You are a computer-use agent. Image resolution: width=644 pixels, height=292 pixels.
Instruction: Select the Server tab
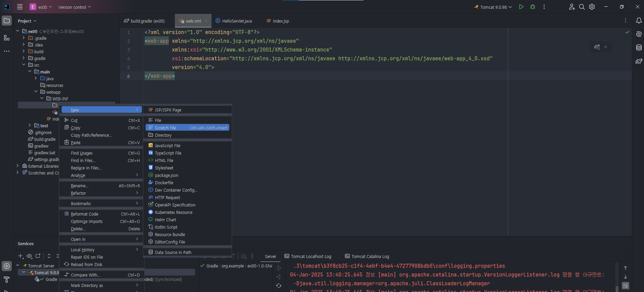pyautogui.click(x=270, y=256)
